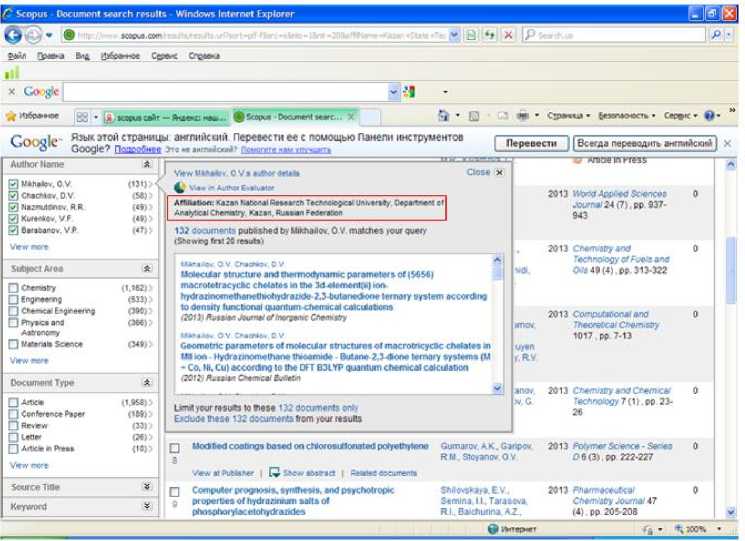This screenshot has height=541, width=745.
Task: Open the View in Author Evaluator icon
Action: click(x=180, y=187)
